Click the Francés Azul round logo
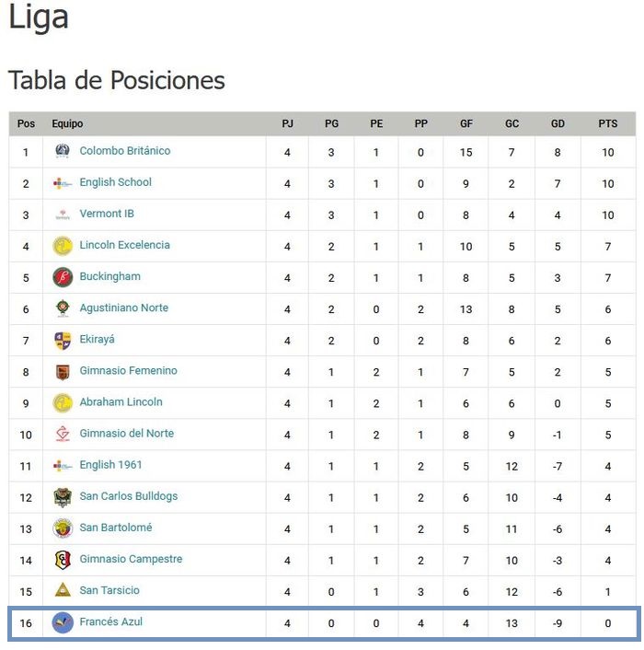This screenshot has height=650, width=644. (x=63, y=622)
